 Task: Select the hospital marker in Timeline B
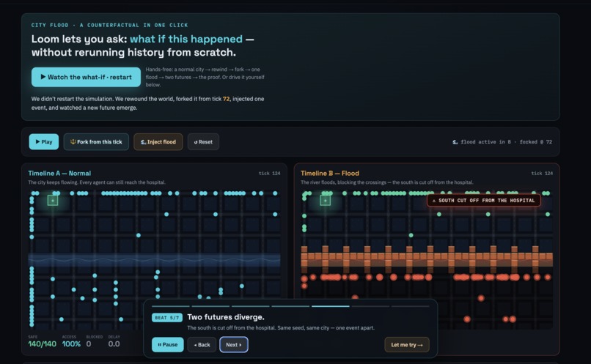325,200
